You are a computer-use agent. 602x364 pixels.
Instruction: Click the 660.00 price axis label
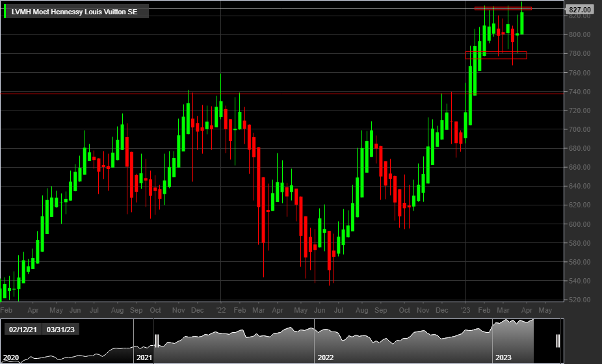click(x=580, y=167)
